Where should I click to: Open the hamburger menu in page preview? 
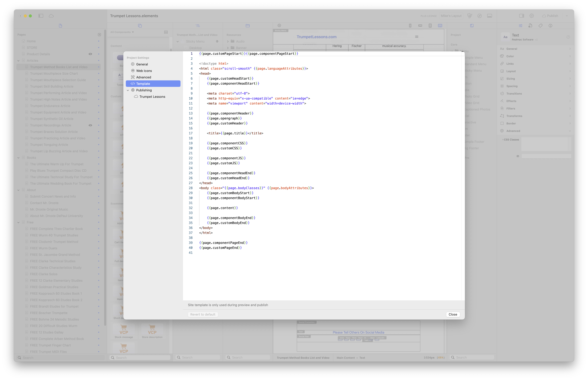417,37
